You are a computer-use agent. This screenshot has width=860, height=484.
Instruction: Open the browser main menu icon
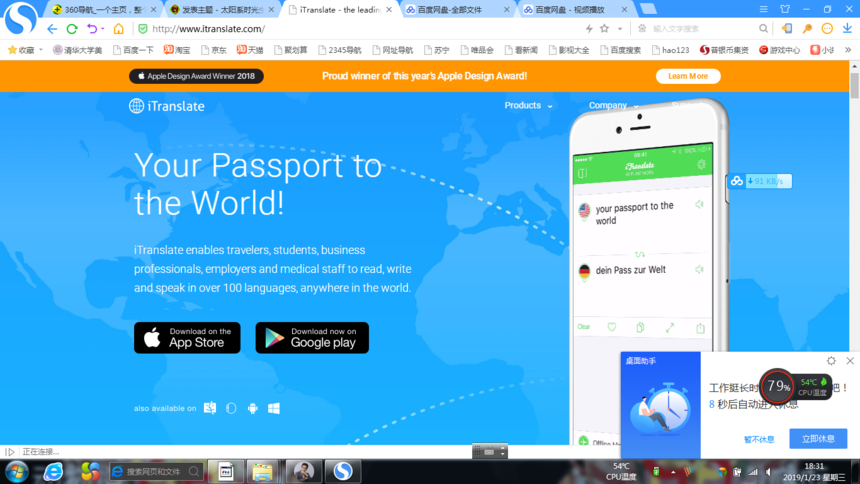tap(763, 9)
